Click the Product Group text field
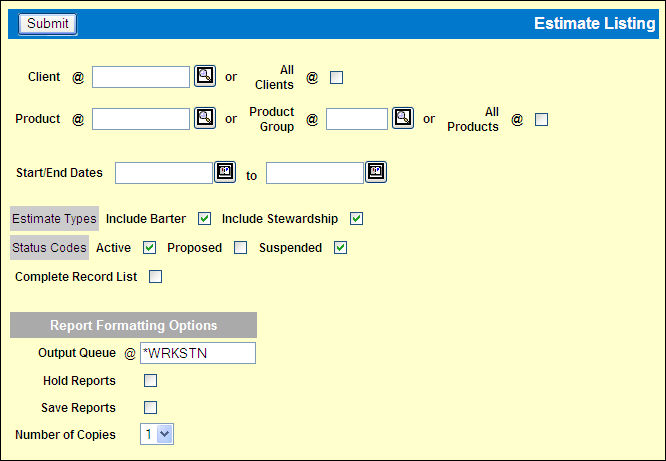The width and height of the screenshot is (666, 461). point(357,119)
